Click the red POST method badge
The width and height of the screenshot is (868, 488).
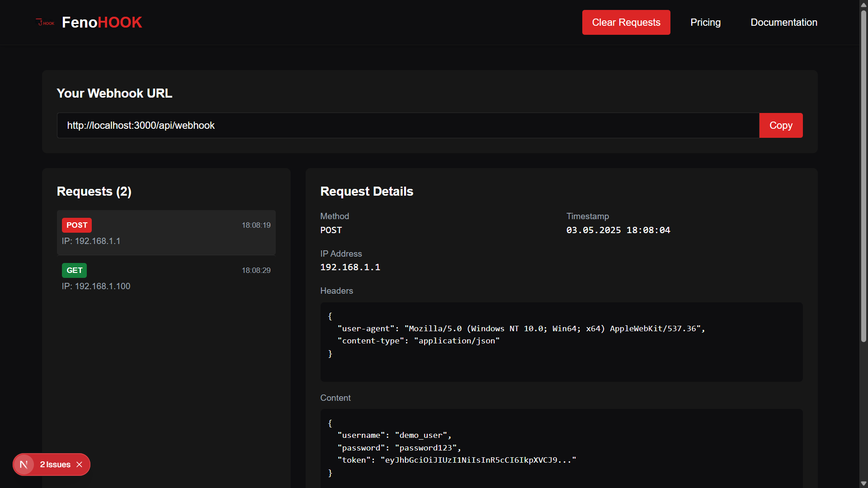click(77, 225)
